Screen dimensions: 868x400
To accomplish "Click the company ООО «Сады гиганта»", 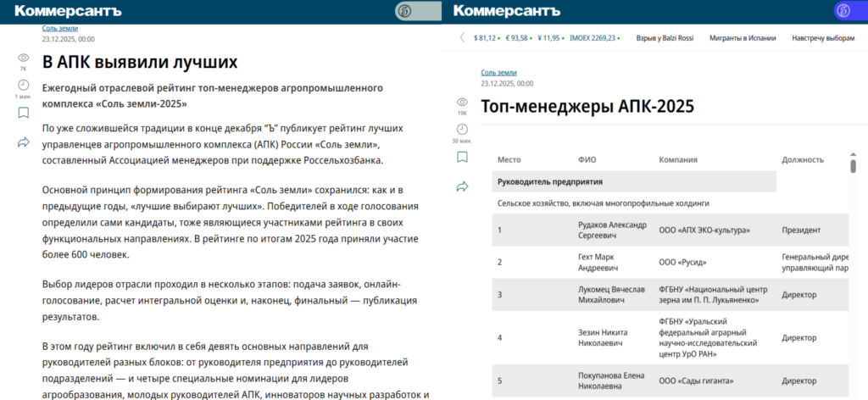I will [695, 381].
